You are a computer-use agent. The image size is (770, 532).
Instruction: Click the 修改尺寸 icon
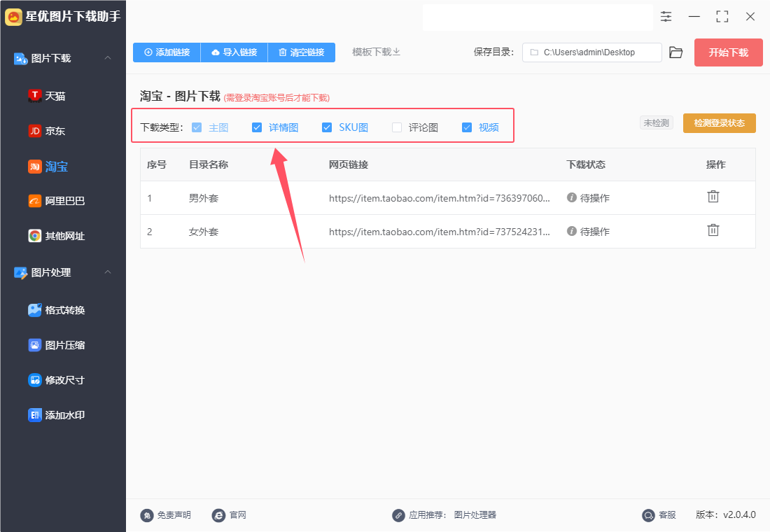point(34,379)
